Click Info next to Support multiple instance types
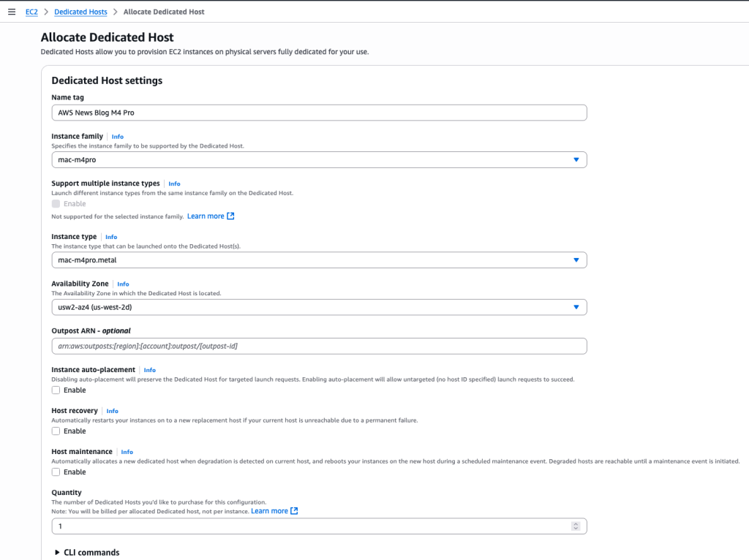The width and height of the screenshot is (749, 560). coord(174,183)
